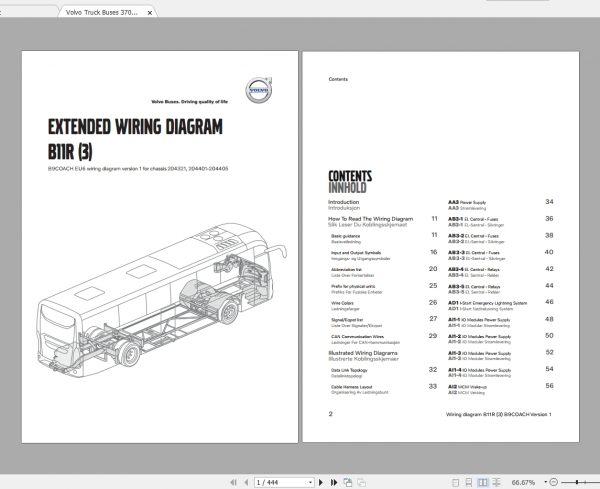Click the zoom level field showing 66.67%

point(523,482)
